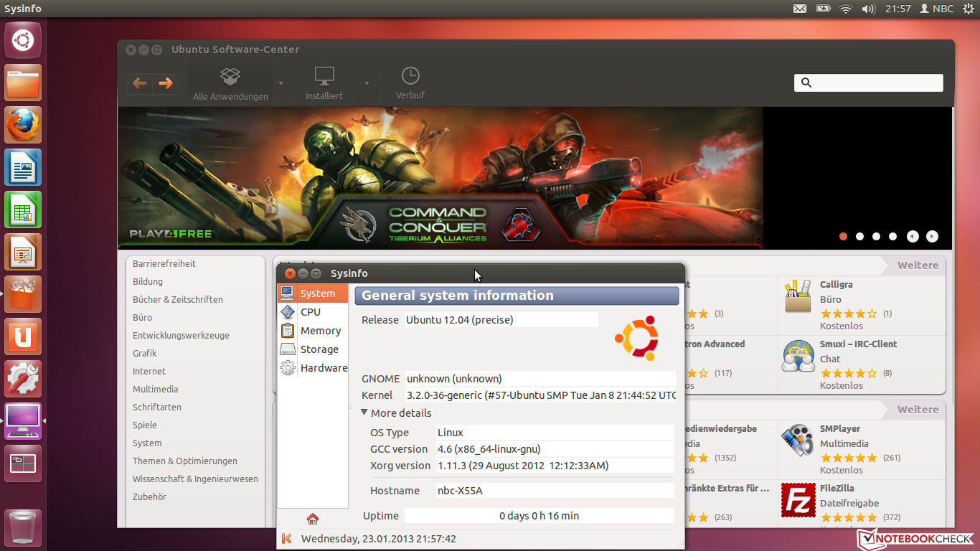Click upper Weitere button
The width and height of the screenshot is (980, 551).
(918, 265)
